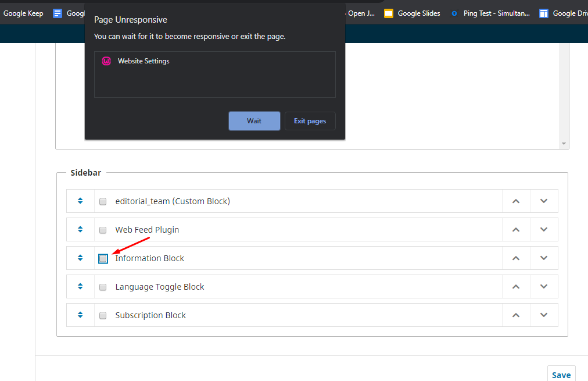Move Information Block up
The height and width of the screenshot is (381, 588).
coord(516,258)
